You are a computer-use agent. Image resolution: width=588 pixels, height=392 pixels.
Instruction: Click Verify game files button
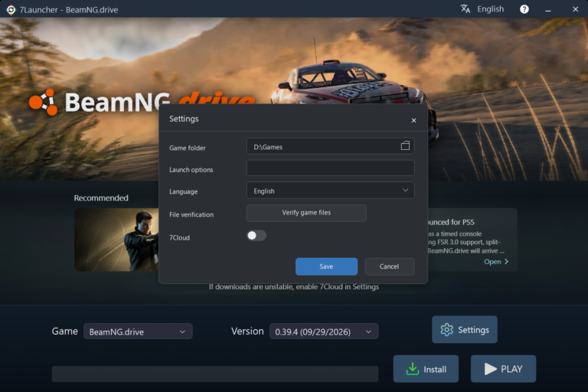[306, 213]
